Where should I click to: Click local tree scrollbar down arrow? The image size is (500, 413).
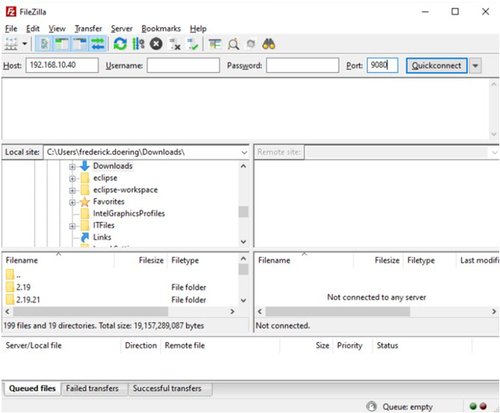(244, 242)
